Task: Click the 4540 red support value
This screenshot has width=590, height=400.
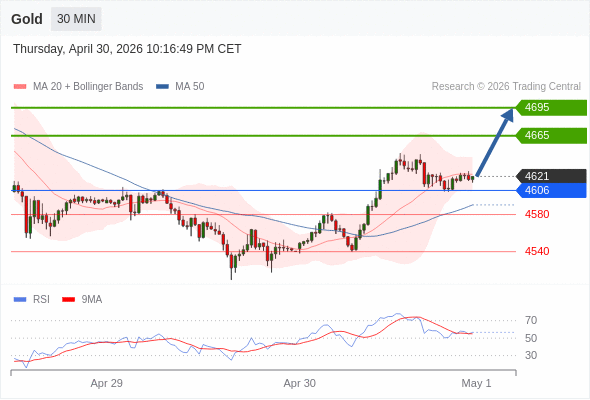Action: point(537,251)
